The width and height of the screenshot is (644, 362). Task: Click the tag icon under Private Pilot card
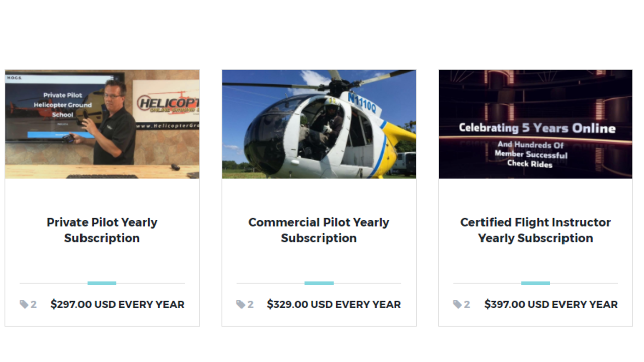24,304
